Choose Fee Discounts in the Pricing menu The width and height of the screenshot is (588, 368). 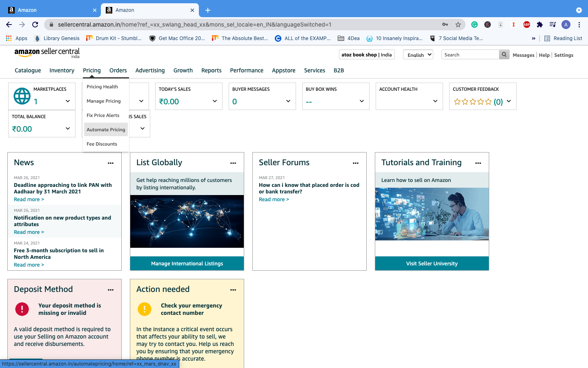pos(102,144)
